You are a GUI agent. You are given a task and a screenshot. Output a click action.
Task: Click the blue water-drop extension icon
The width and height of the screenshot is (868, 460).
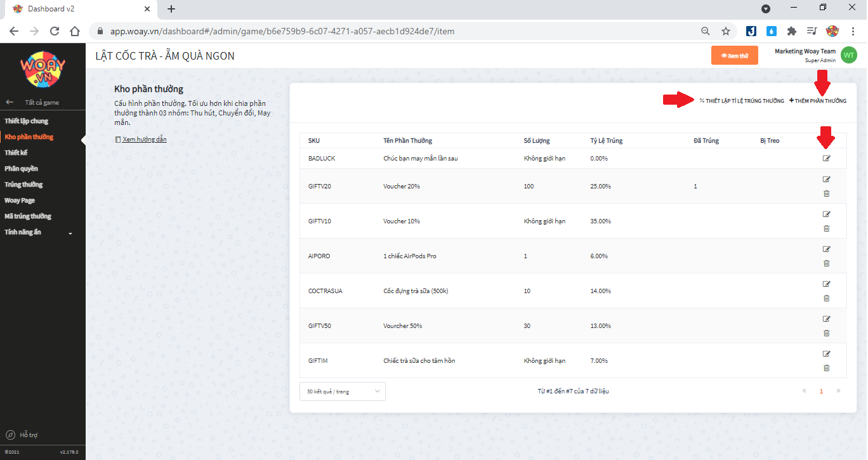771,31
